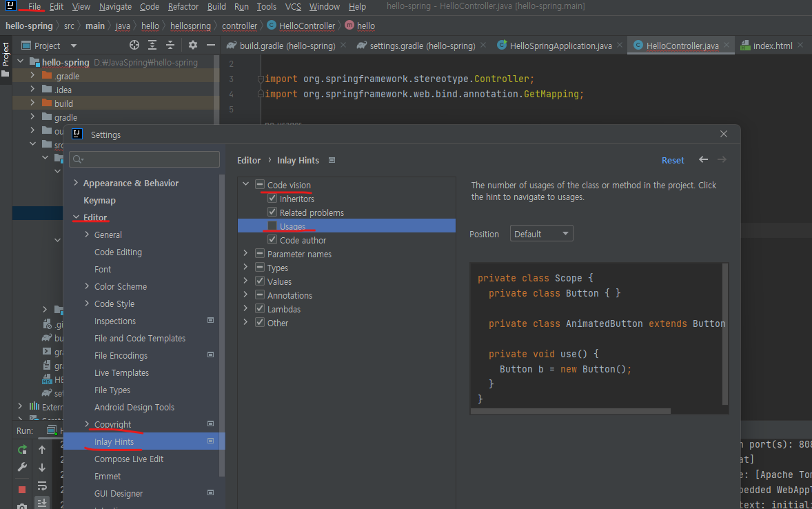The width and height of the screenshot is (812, 509).
Task: Click the forward arrow in Settings dialog
Action: (722, 159)
